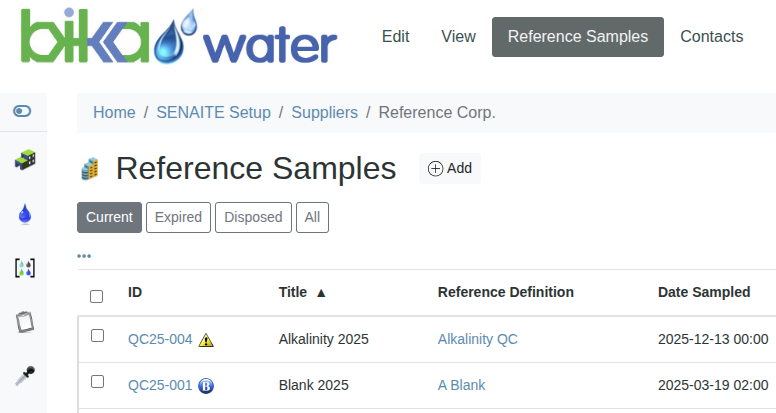This screenshot has width=776, height=413.
Task: Check the box for QC25-004 row
Action: click(97, 336)
